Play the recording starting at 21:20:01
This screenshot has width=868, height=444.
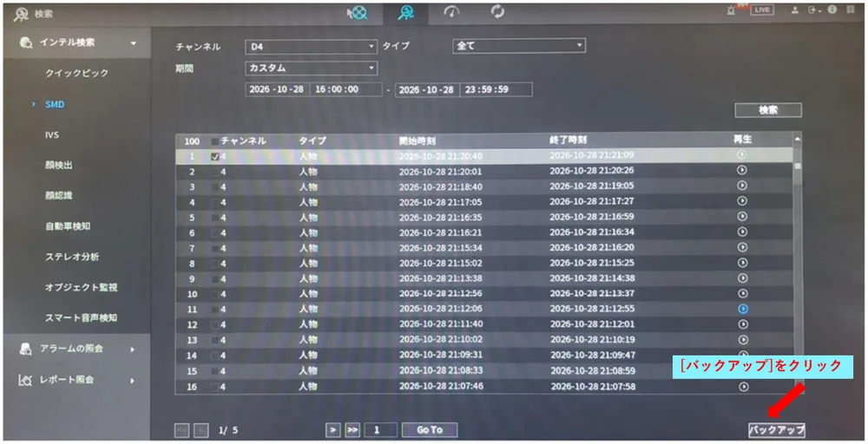[742, 170]
